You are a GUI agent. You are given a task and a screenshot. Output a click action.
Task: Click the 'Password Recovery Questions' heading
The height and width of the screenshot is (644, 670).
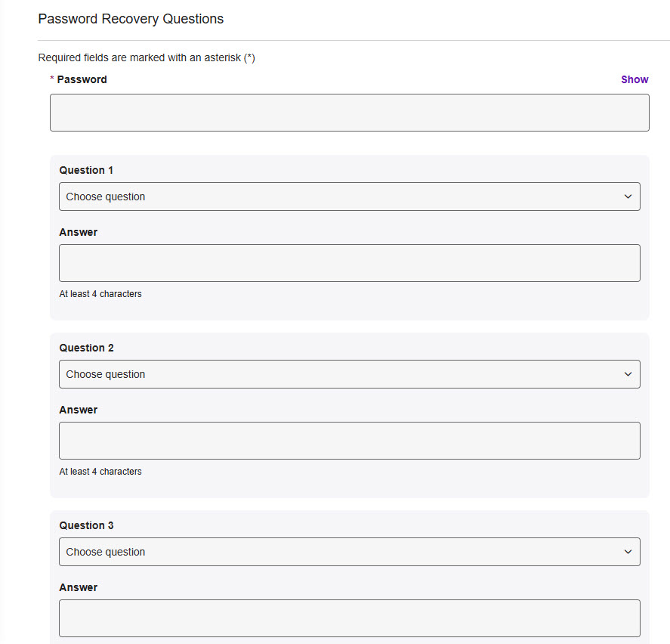[x=131, y=19]
